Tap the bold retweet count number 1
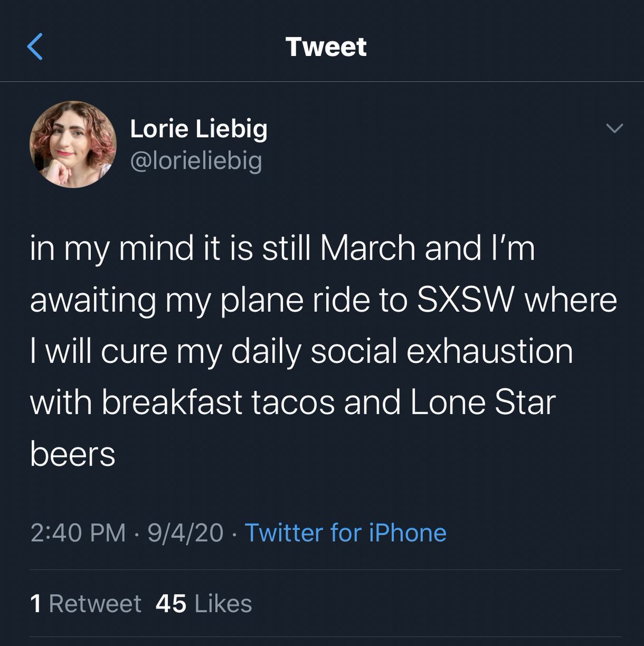The image size is (644, 646). click(36, 603)
